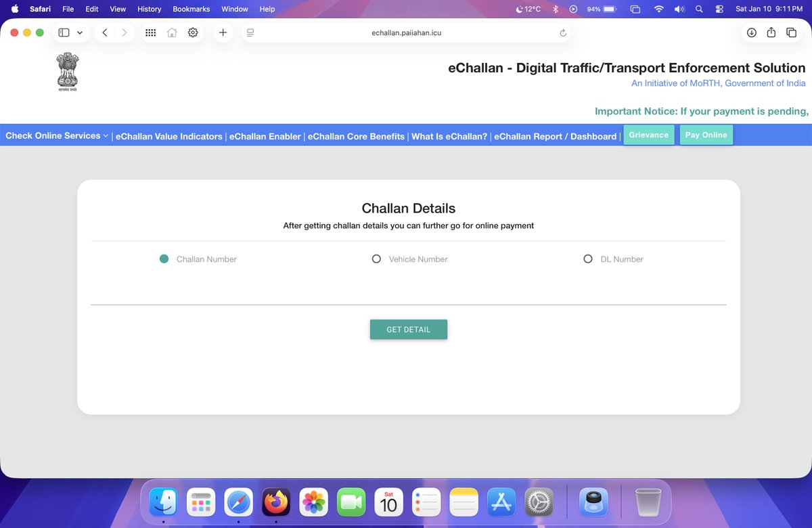Open the Help menu
The height and width of the screenshot is (528, 812).
point(267,9)
